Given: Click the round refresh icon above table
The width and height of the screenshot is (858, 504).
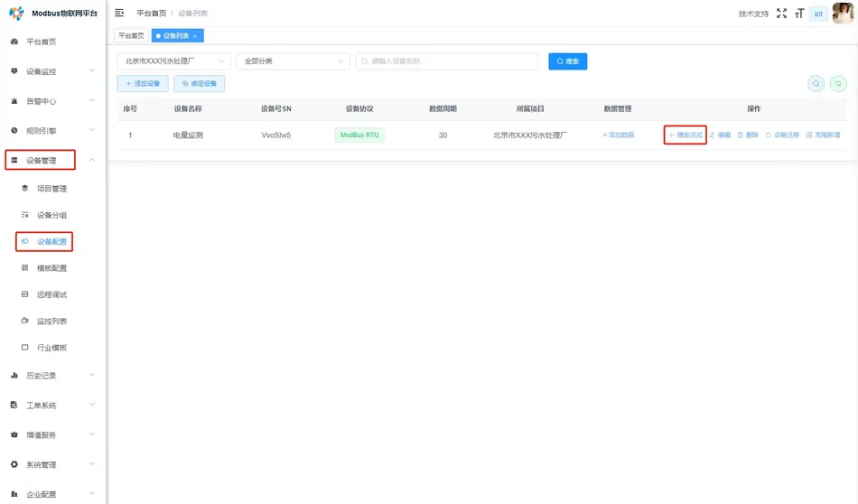Looking at the screenshot, I should [838, 84].
